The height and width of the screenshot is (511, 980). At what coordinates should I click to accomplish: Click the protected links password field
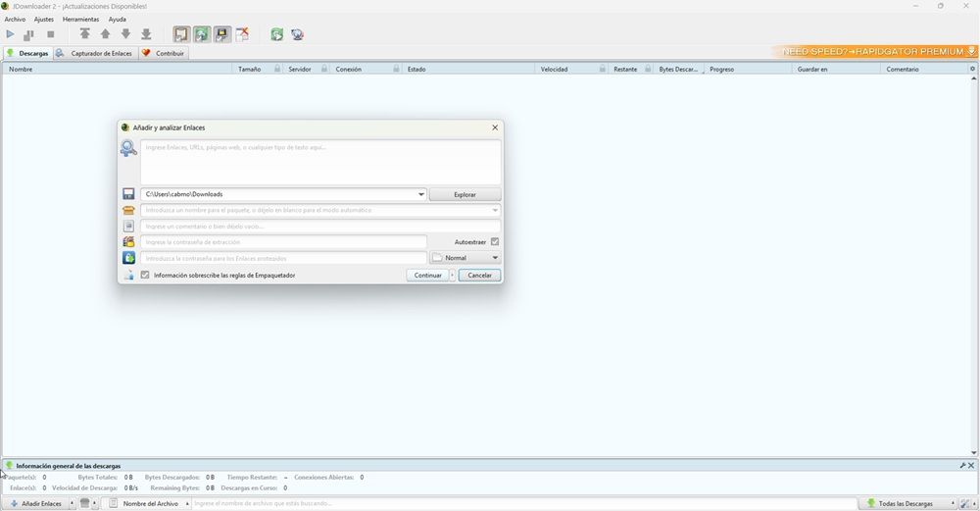pos(284,258)
